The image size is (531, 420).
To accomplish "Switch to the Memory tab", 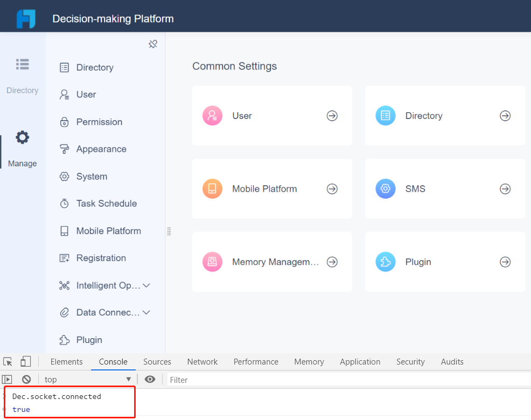I will tap(309, 362).
